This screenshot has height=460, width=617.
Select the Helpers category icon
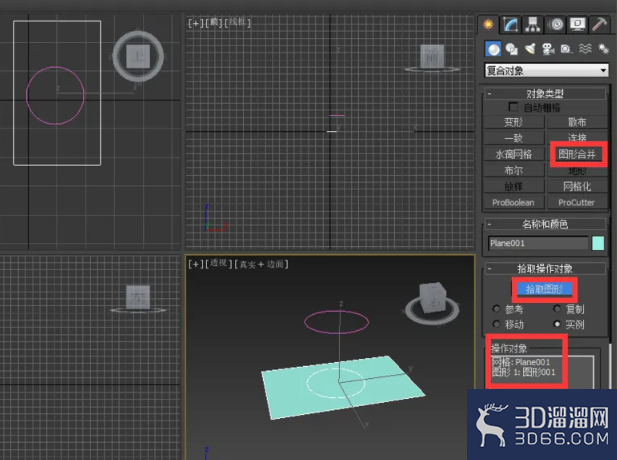(x=566, y=49)
